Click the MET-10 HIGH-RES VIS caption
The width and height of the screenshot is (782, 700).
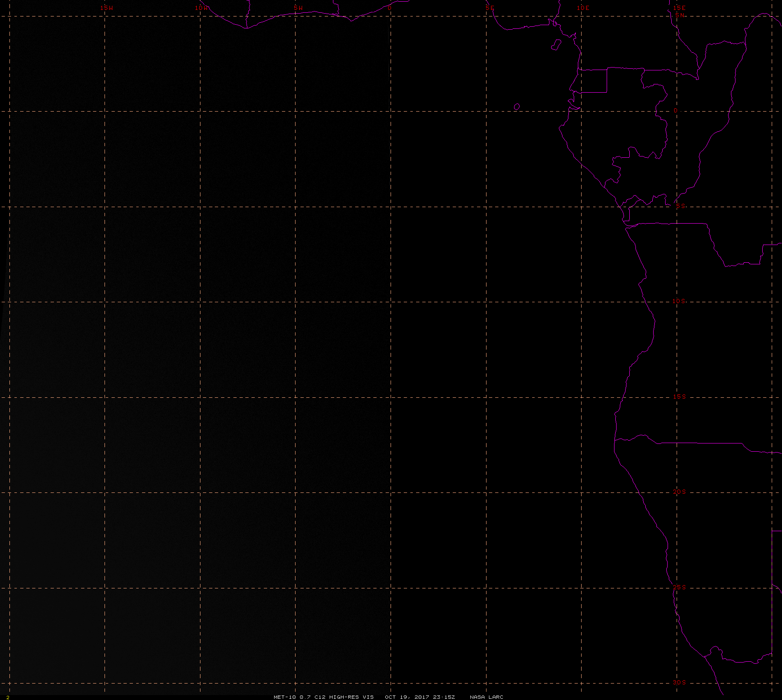coord(324,697)
